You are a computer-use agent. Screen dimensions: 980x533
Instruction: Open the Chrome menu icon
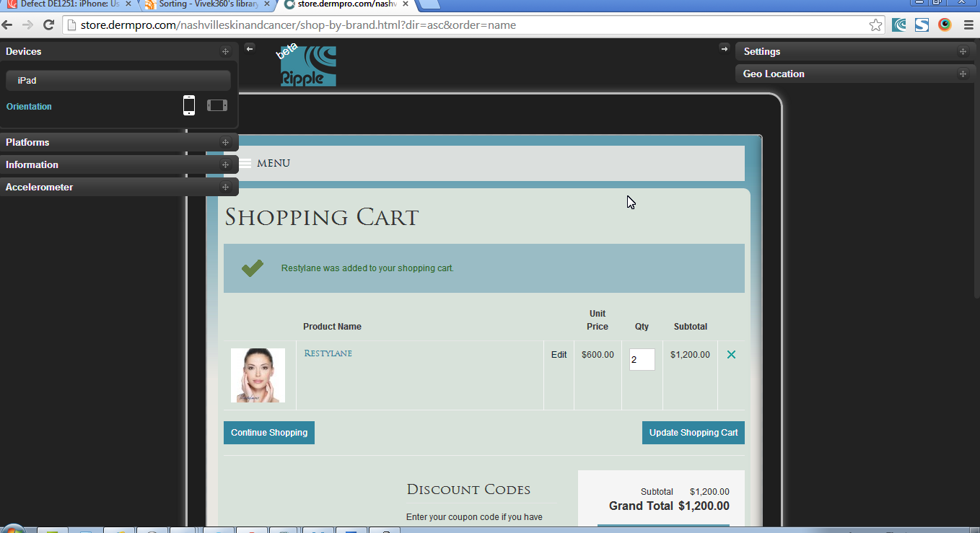point(968,25)
